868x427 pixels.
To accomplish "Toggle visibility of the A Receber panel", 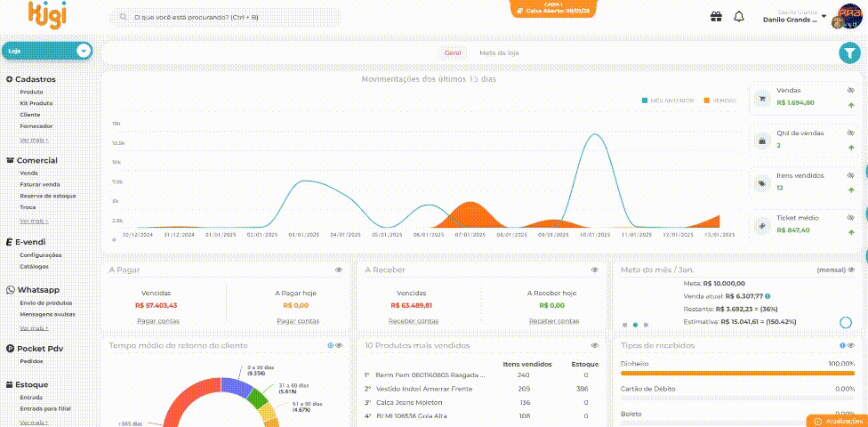I will coord(595,270).
